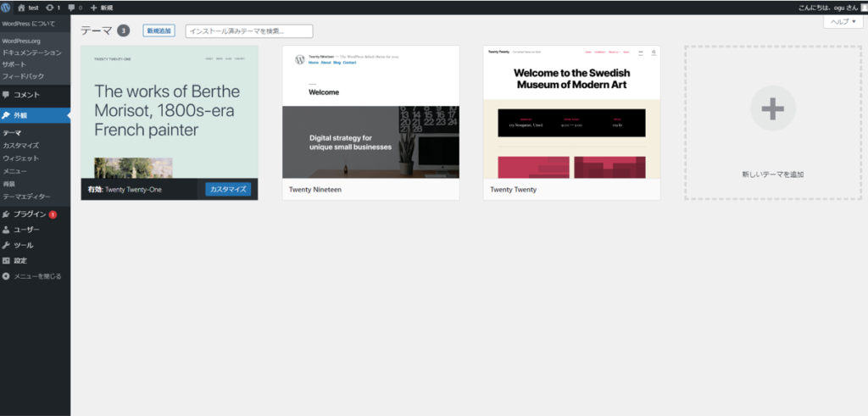Open the updates icon showing 1
This screenshot has width=868, height=416.
coord(50,8)
